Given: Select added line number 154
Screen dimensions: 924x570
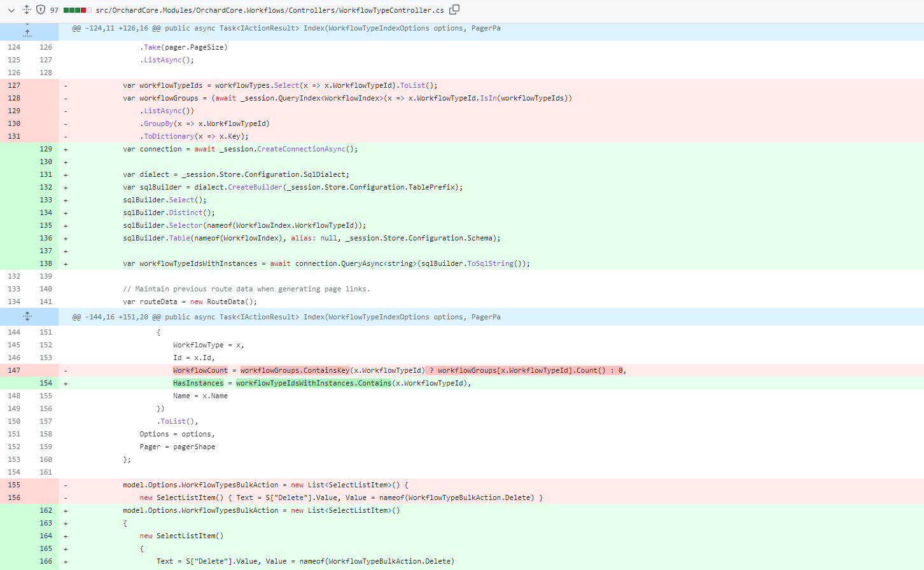Looking at the screenshot, I should pos(46,383).
